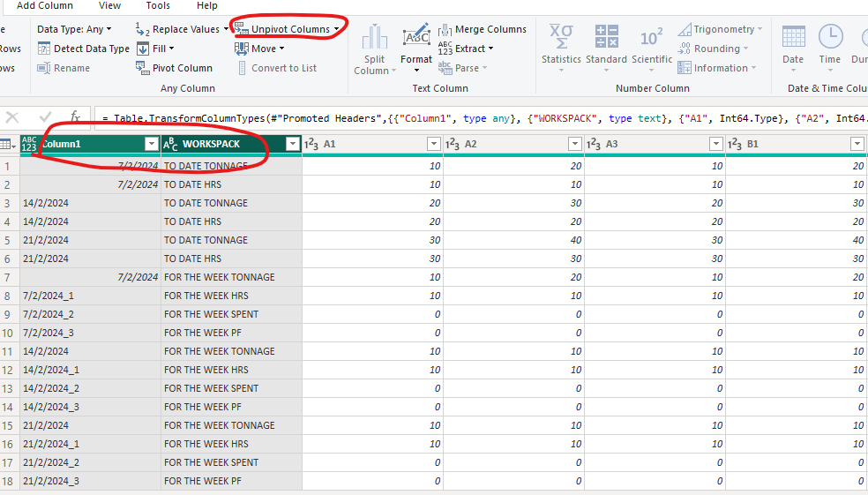Click the Extract icon

(x=445, y=49)
